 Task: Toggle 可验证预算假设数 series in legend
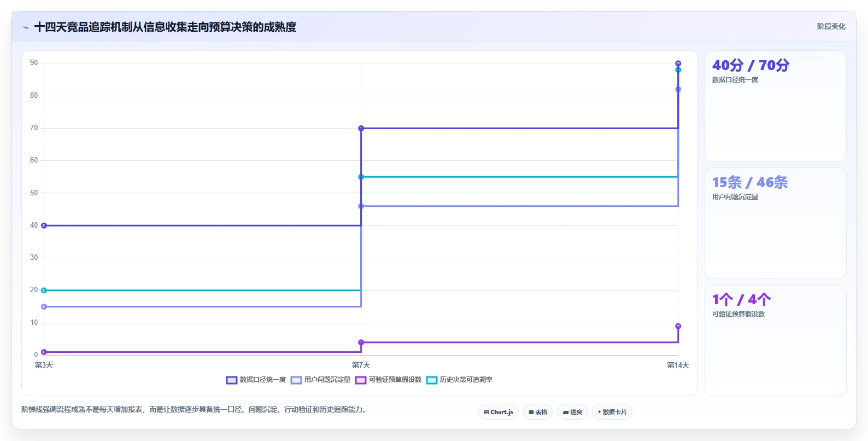pyautogui.click(x=388, y=380)
